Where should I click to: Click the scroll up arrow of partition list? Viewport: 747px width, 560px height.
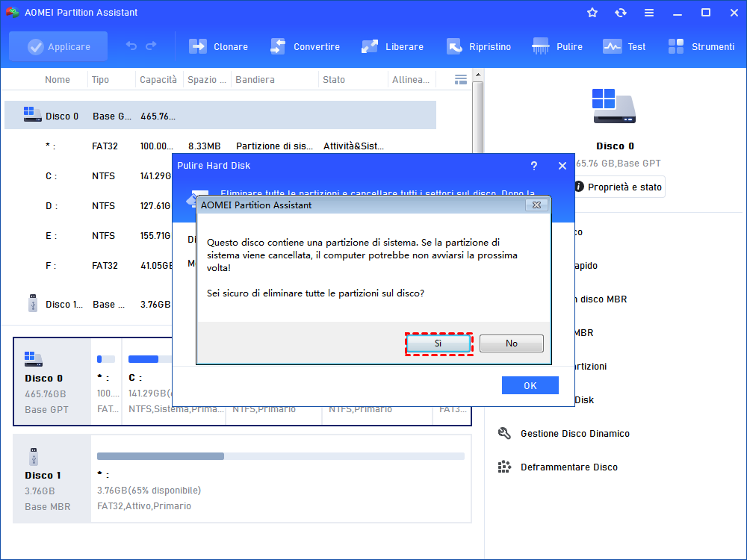tap(478, 75)
